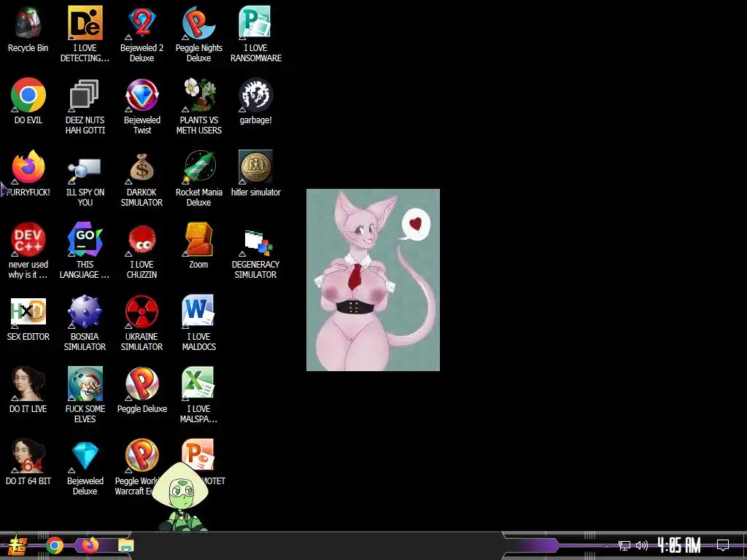Launch Bejeweled Twist shortcut
747x560 pixels.
pyautogui.click(x=142, y=96)
